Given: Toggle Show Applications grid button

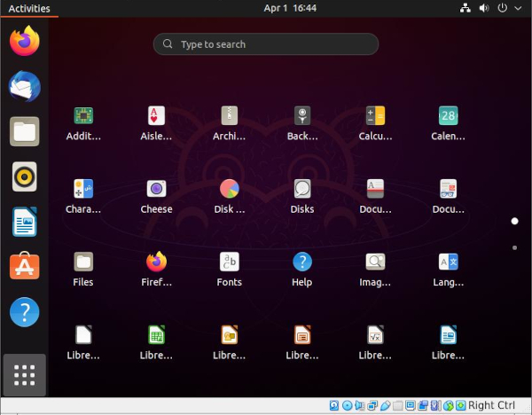Looking at the screenshot, I should pos(24,375).
